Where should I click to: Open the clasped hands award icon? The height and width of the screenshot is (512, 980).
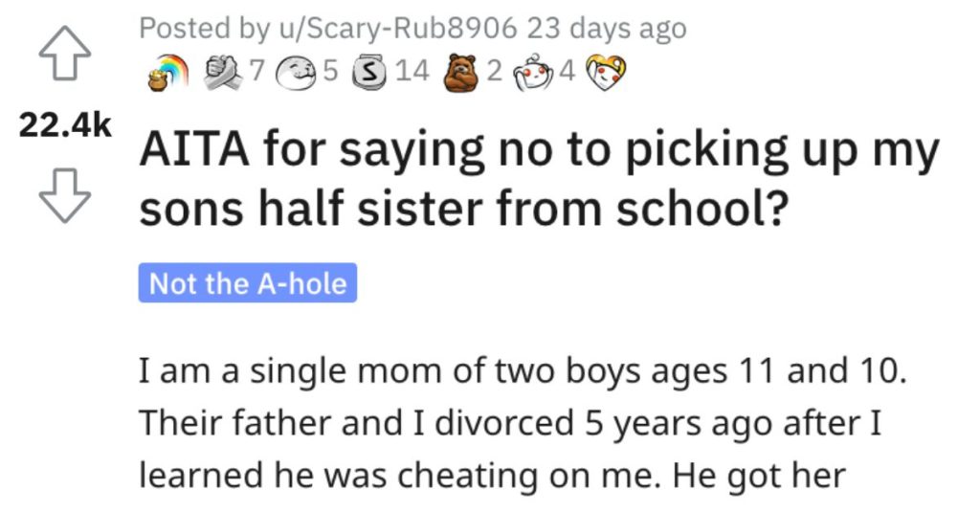click(224, 73)
